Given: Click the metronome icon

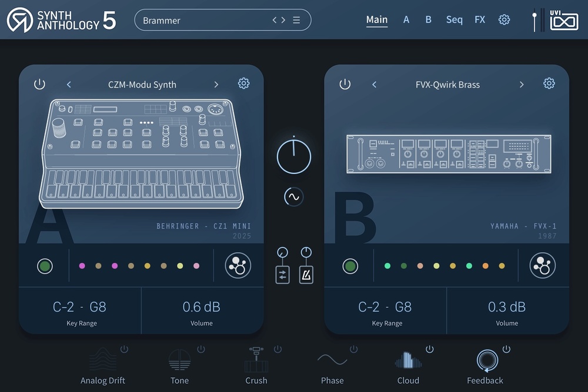Looking at the screenshot, I should (x=306, y=274).
